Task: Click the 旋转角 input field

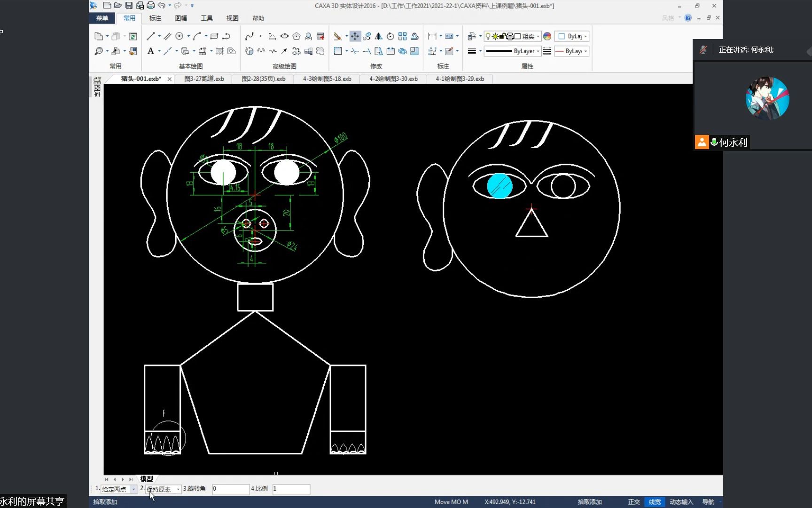Action: [x=231, y=489]
